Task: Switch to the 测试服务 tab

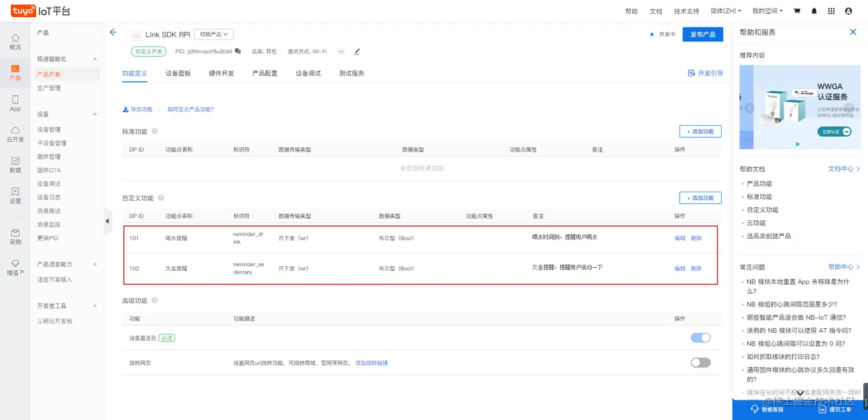Action: pos(352,73)
